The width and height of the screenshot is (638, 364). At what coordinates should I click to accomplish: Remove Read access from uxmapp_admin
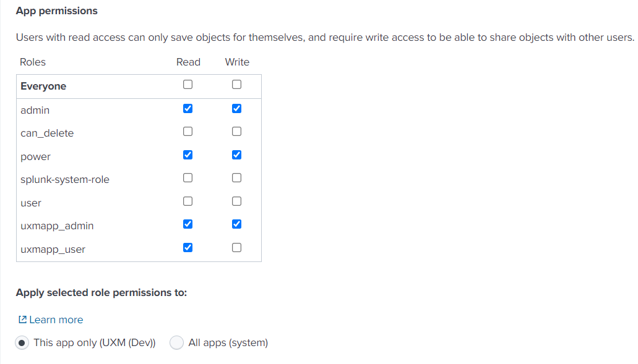188,224
